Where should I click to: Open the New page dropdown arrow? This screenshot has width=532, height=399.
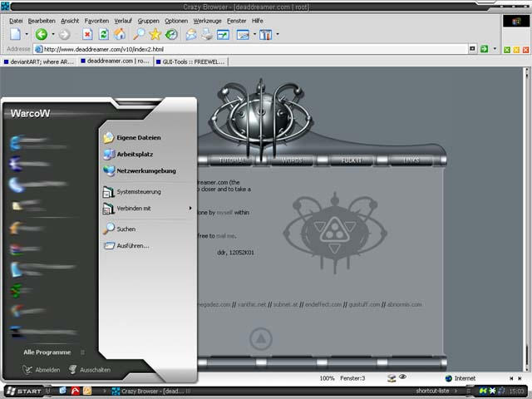pos(27,34)
